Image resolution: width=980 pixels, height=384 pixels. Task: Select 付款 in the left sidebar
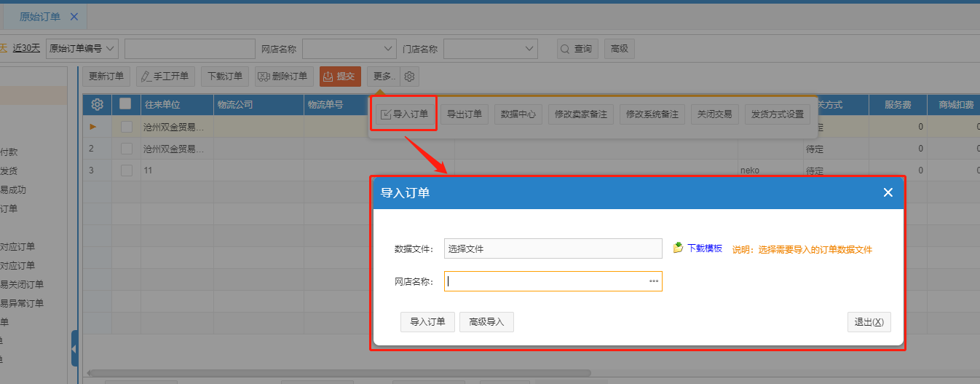[x=9, y=152]
